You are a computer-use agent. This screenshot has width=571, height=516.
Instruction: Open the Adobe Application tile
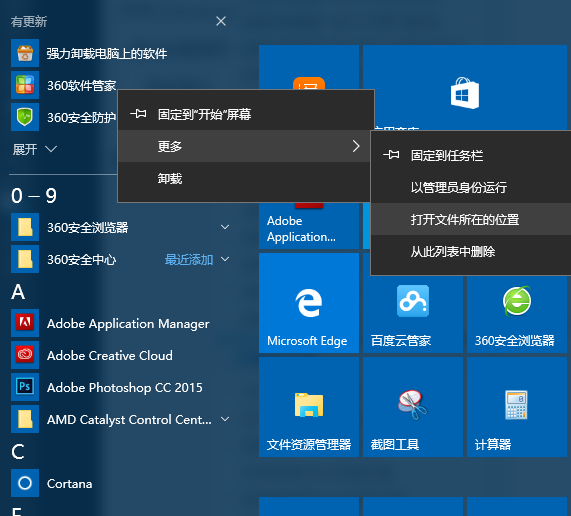(309, 226)
